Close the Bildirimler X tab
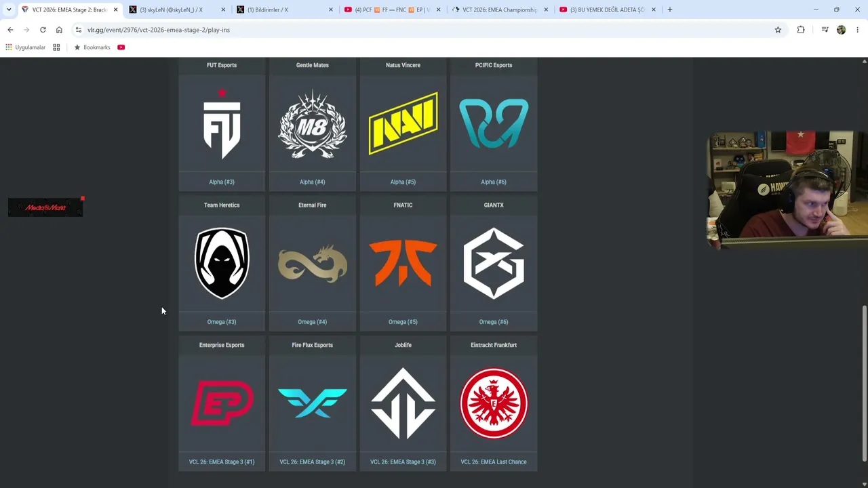Screen dimensions: 868x488 click(x=332, y=9)
